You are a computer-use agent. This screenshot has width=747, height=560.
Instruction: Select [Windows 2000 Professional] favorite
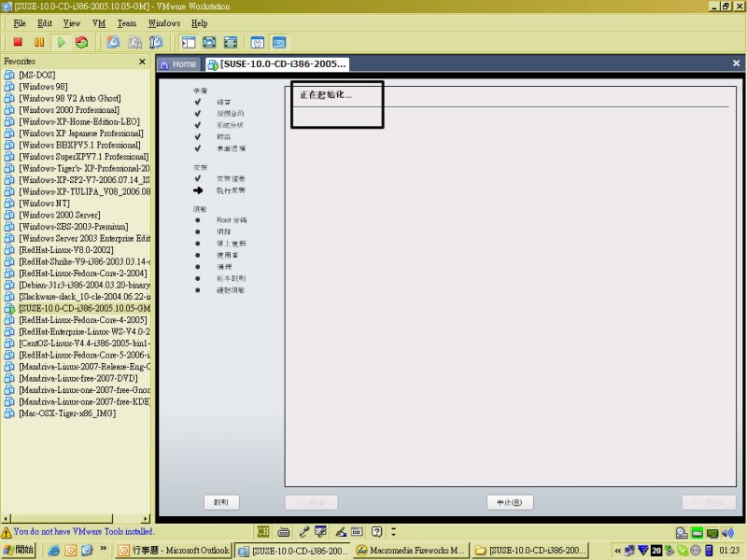pos(69,110)
